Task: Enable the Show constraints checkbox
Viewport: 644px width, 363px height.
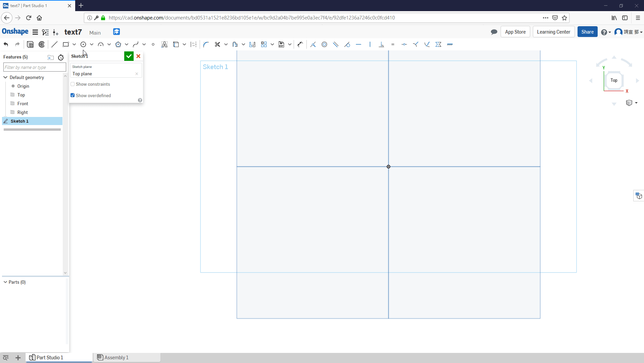Action: [x=73, y=84]
